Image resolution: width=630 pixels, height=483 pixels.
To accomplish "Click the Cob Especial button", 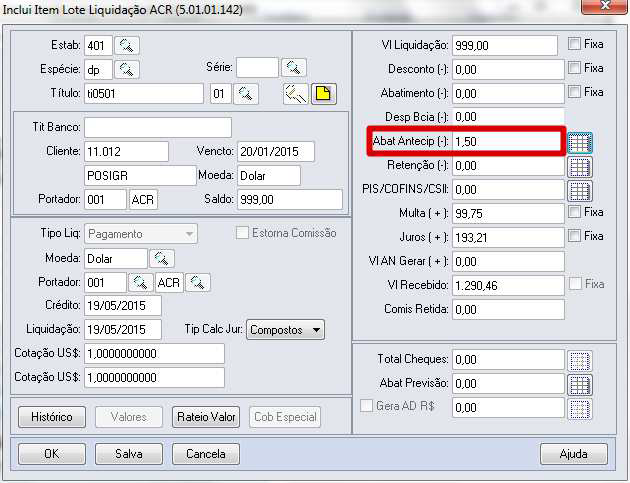I will click(285, 417).
